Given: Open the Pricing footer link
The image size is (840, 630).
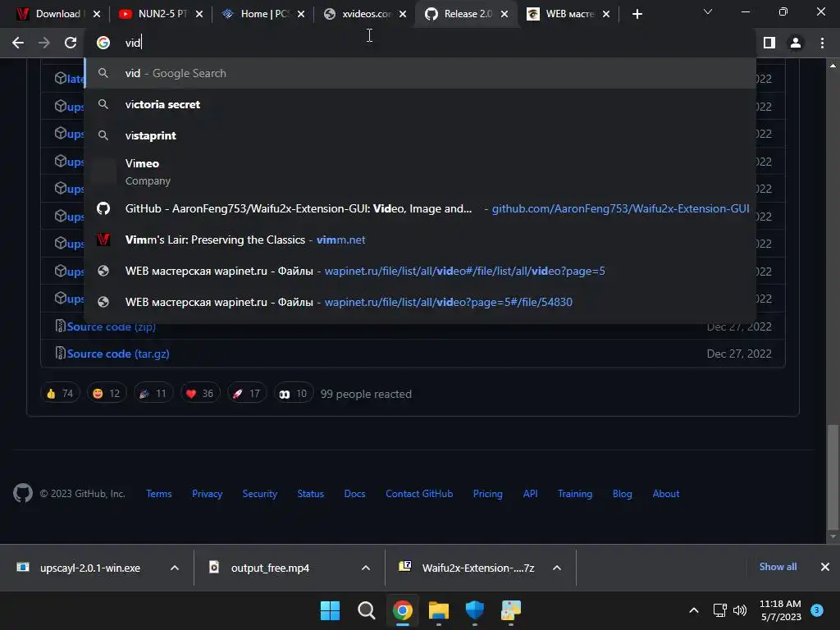Looking at the screenshot, I should pos(488,493).
